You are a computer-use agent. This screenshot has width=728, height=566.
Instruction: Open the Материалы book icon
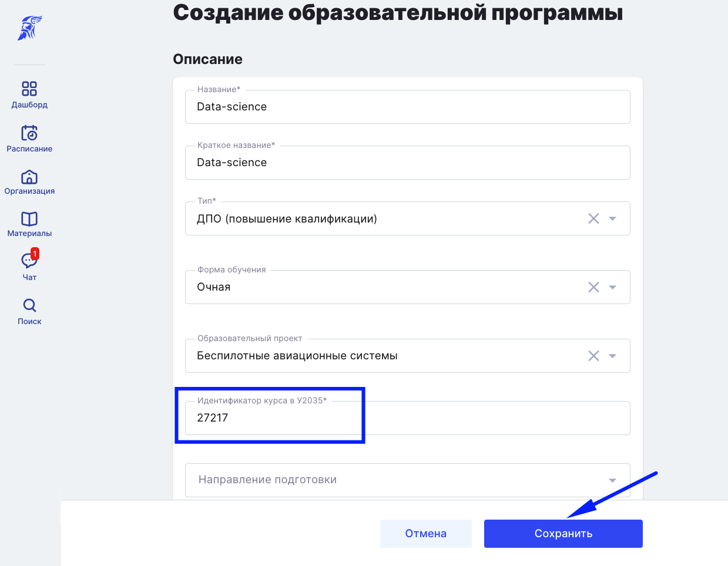click(29, 219)
